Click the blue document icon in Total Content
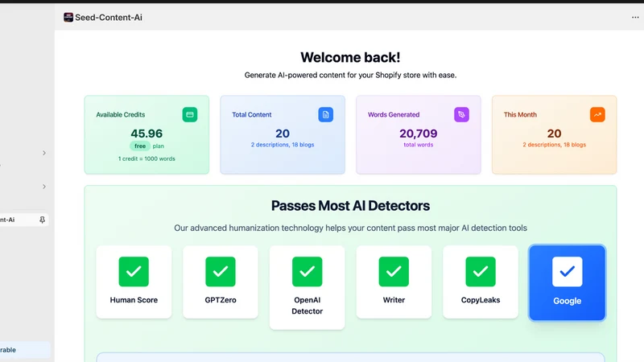644x362 pixels. (x=326, y=114)
